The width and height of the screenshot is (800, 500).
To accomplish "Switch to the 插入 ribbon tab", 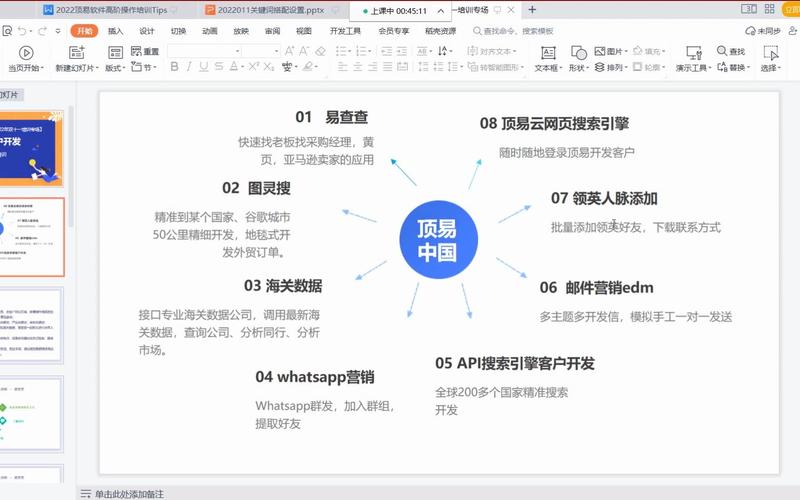I will tap(115, 31).
